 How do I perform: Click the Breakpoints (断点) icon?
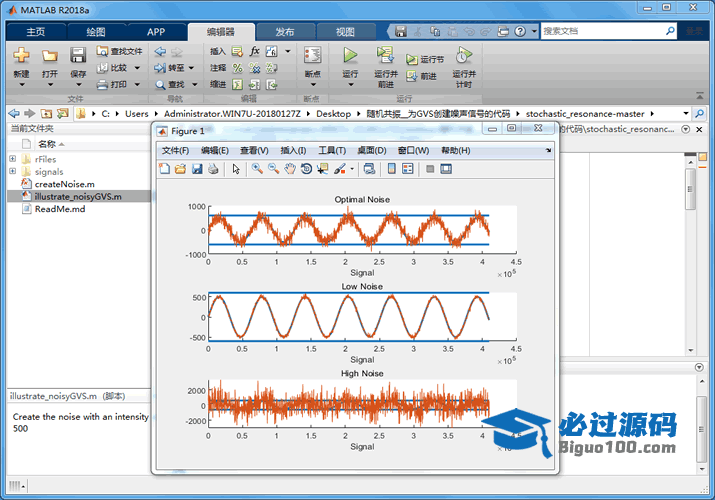[x=313, y=55]
